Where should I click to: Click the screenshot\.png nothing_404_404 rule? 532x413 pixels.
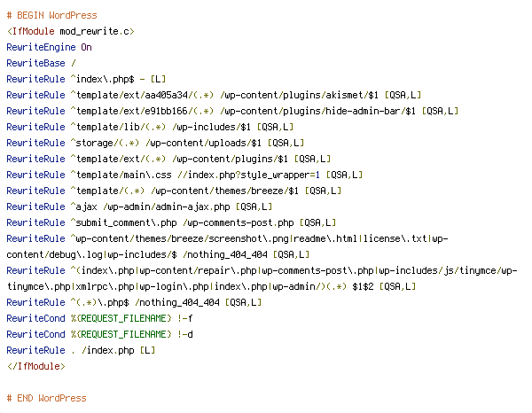point(227,247)
